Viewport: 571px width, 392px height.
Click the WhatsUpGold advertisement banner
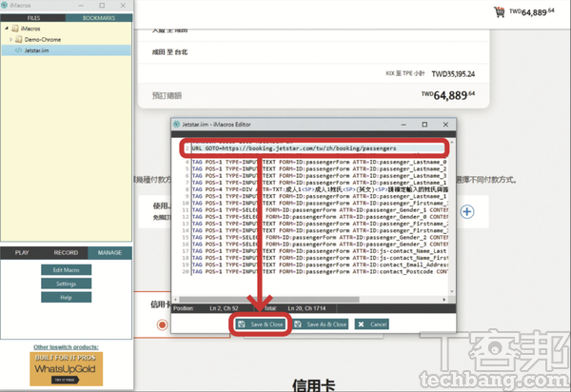pos(66,369)
